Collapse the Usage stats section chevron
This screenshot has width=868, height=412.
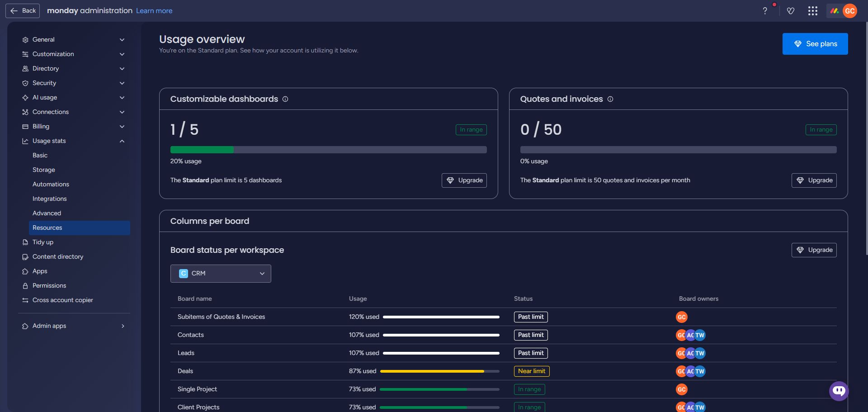(122, 141)
